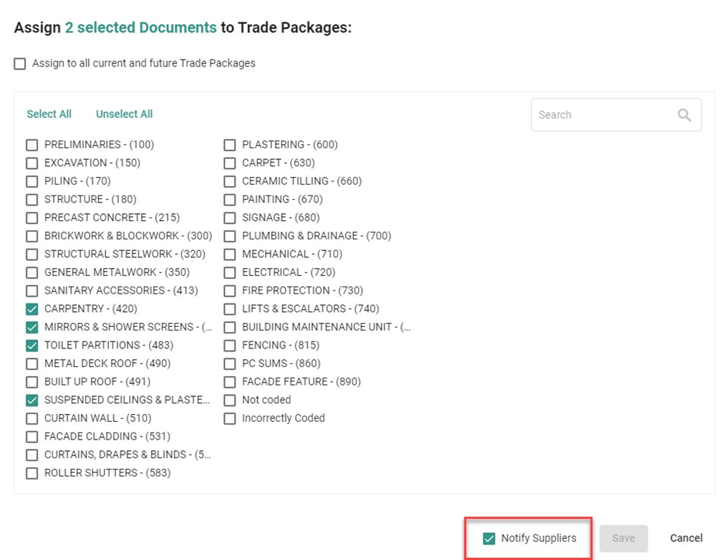Tick the FACADE FEATURE - (890) checkbox
The image size is (728, 560).
[230, 382]
